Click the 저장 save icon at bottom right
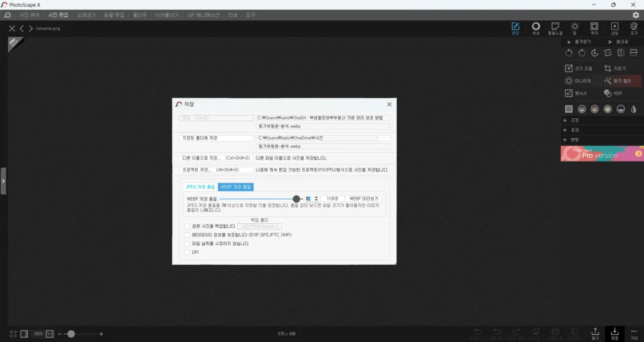Viewport: 644px width, 342px height. 614,333
